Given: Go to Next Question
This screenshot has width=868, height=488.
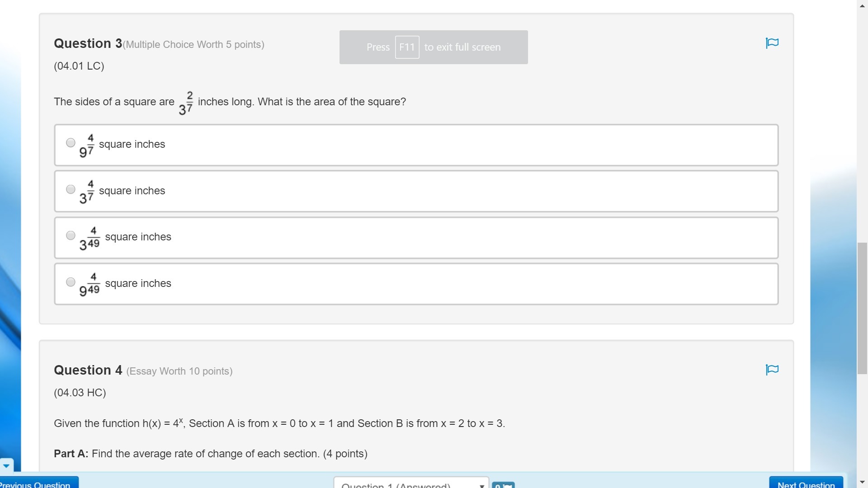Looking at the screenshot, I should coord(806,483).
